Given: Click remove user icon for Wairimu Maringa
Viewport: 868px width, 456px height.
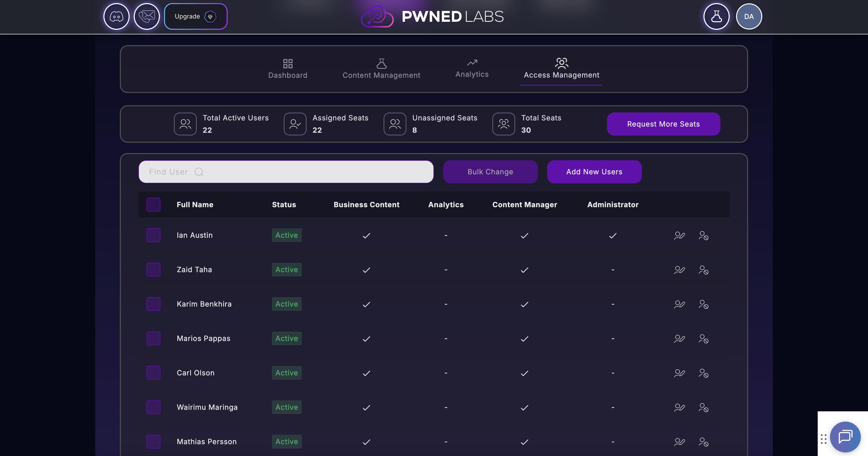Looking at the screenshot, I should 703,407.
